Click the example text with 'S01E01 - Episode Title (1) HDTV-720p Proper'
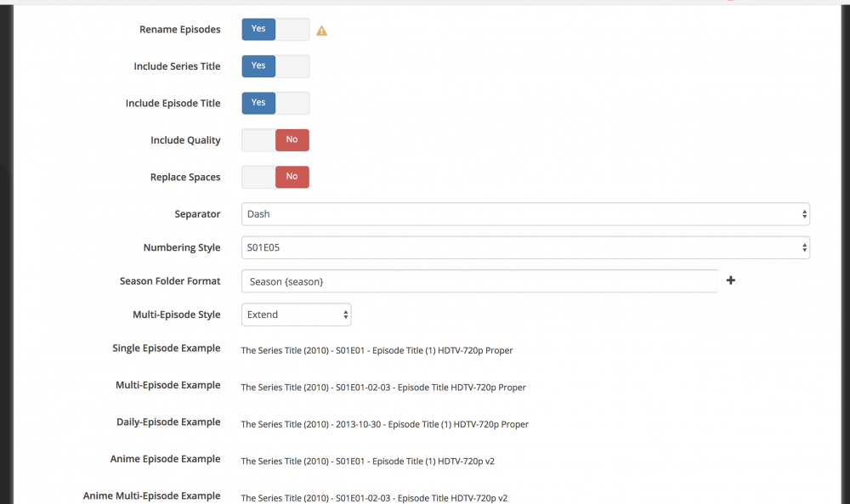Screen dimensions: 850x504 [x=377, y=351]
